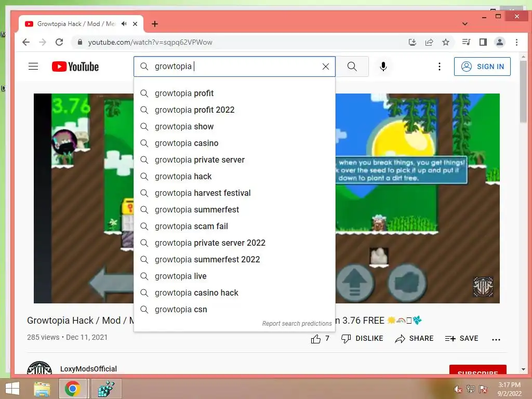Choose suggestion 'growtopia show'

tap(234, 127)
